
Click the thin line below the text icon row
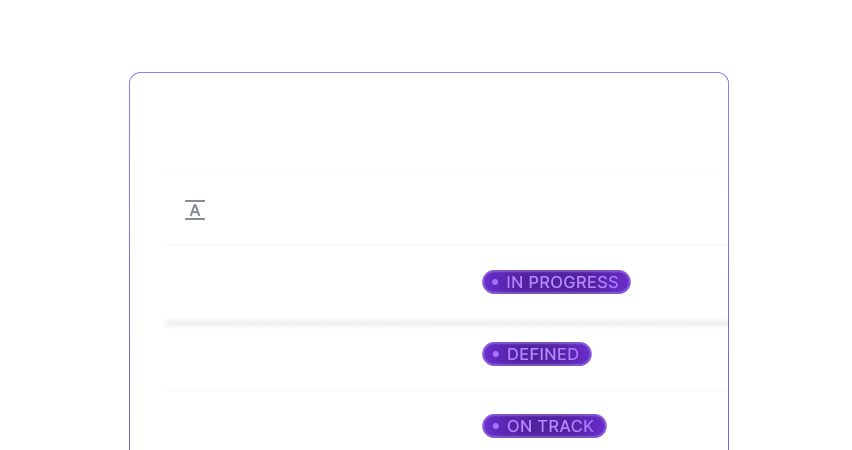tap(445, 245)
